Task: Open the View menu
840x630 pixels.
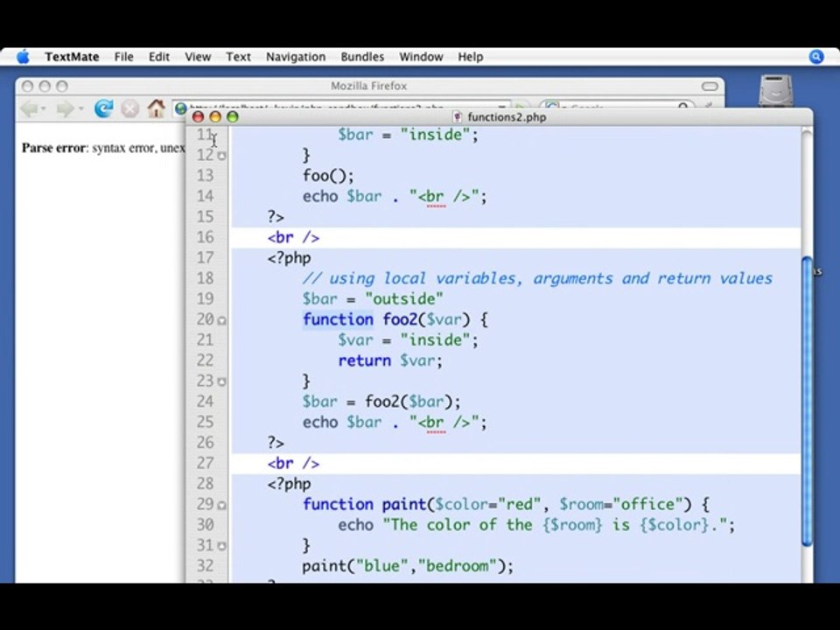Action: pyautogui.click(x=198, y=57)
